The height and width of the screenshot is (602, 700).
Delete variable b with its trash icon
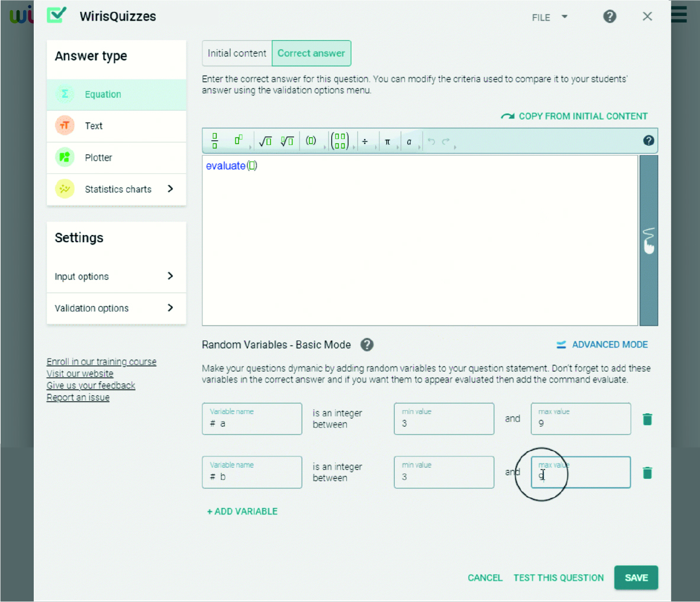pyautogui.click(x=647, y=472)
